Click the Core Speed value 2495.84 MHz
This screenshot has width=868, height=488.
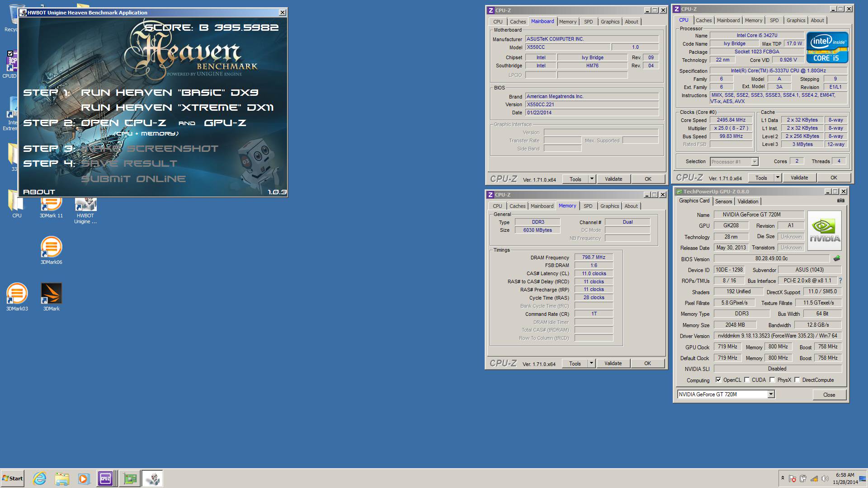coord(731,120)
